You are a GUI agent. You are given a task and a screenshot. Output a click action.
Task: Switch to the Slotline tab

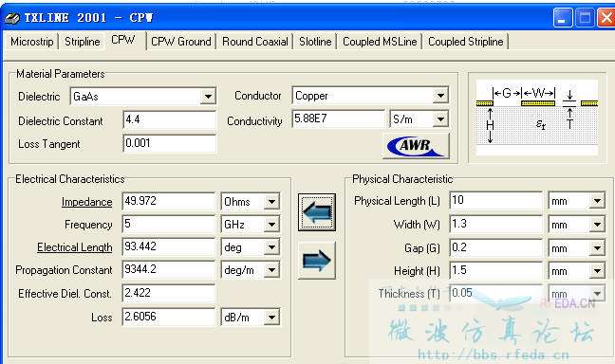315,42
